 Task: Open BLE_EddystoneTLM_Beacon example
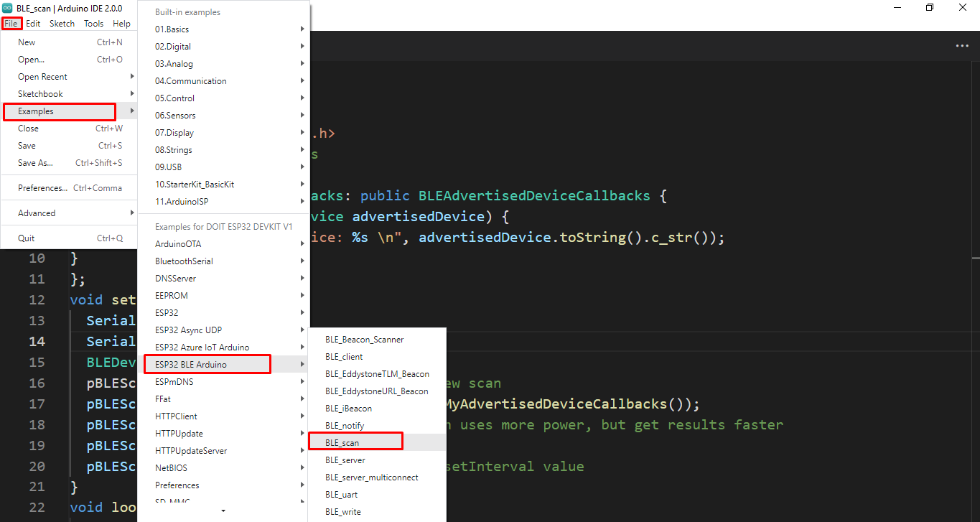click(377, 374)
